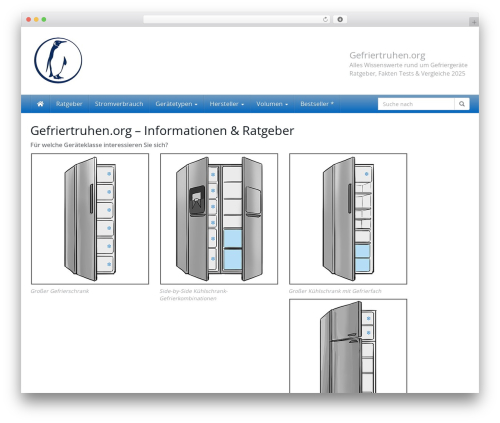Focus the 'Suche nach' search field
This screenshot has height=423, width=500.
tap(416, 104)
